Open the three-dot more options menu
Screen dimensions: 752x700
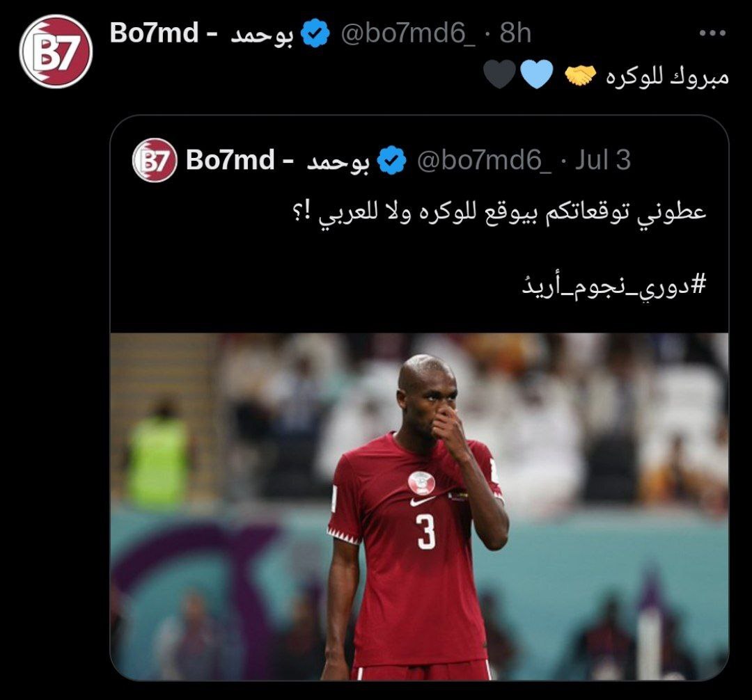712,33
